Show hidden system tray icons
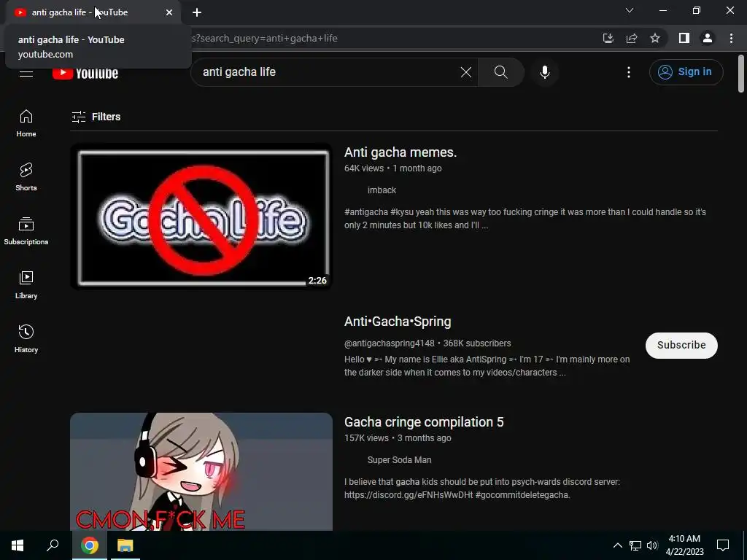Image resolution: width=747 pixels, height=560 pixels. [x=617, y=545]
